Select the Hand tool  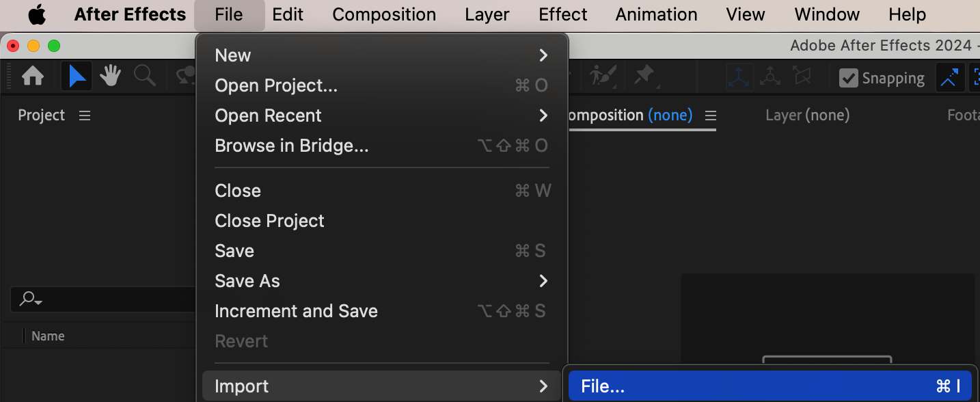pos(110,77)
